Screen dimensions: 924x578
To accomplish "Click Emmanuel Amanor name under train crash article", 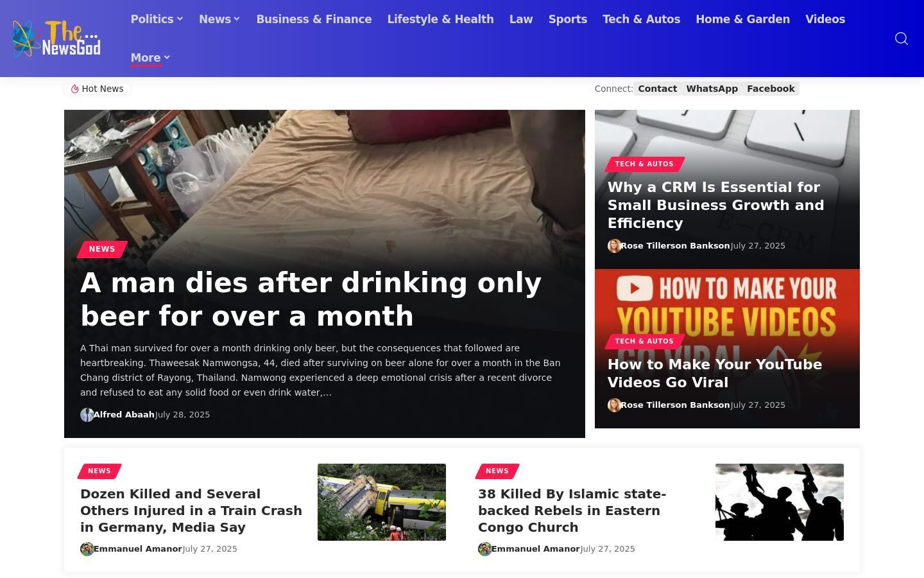I will pyautogui.click(x=138, y=549).
